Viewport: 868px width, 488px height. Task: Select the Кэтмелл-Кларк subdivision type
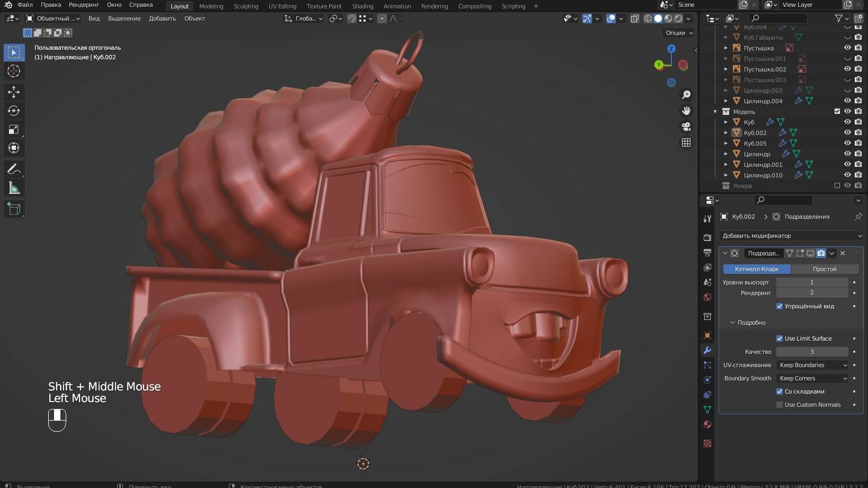tap(757, 269)
